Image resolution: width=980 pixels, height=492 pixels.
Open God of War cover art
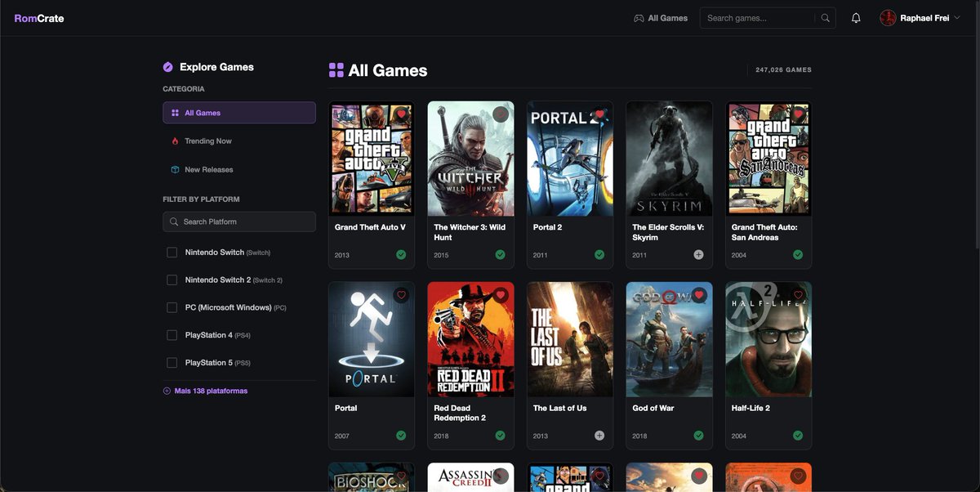669,339
